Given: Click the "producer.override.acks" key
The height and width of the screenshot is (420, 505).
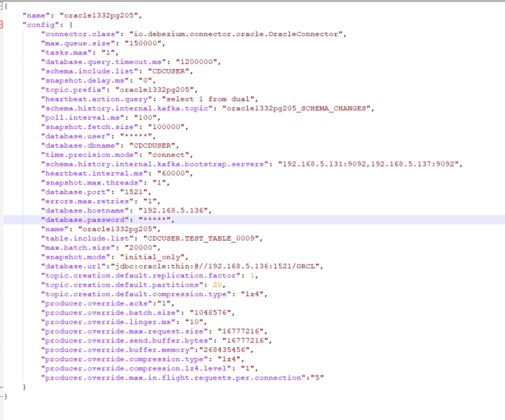Looking at the screenshot, I should click(x=97, y=303).
